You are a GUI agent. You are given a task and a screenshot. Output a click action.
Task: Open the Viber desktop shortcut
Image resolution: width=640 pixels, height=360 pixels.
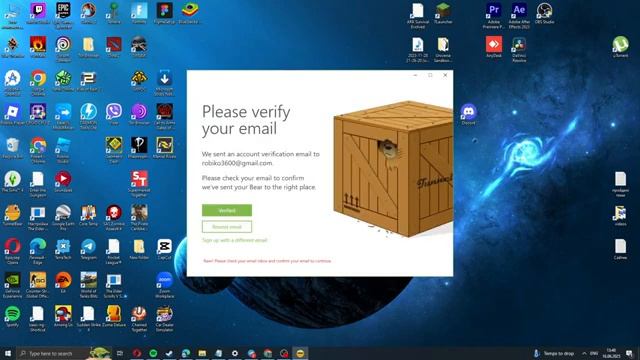click(x=113, y=114)
